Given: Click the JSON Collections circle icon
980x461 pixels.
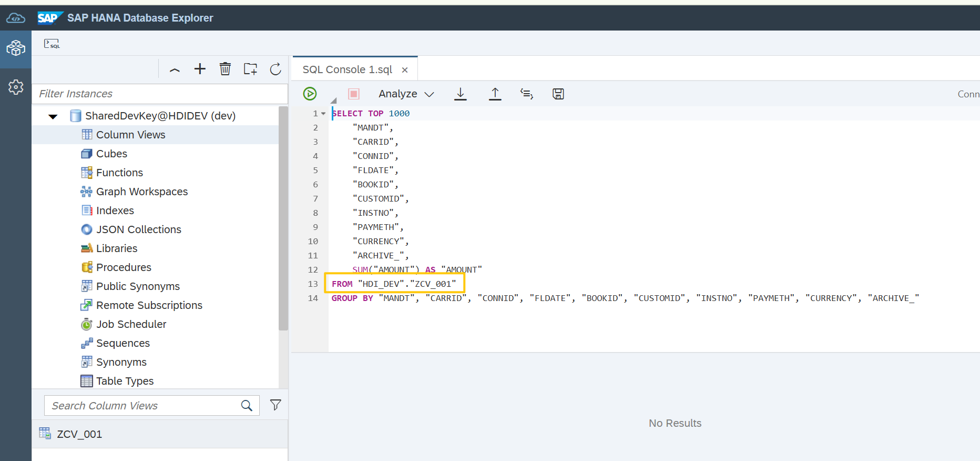Looking at the screenshot, I should pyautogui.click(x=87, y=229).
